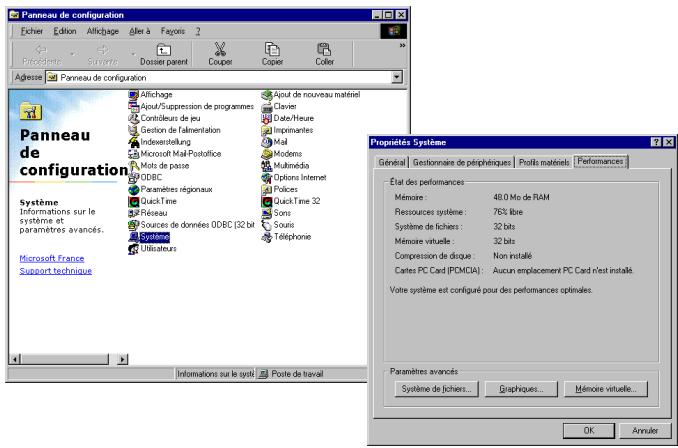Go up with Dossier parent button
The image size is (678, 448).
pyautogui.click(x=164, y=54)
